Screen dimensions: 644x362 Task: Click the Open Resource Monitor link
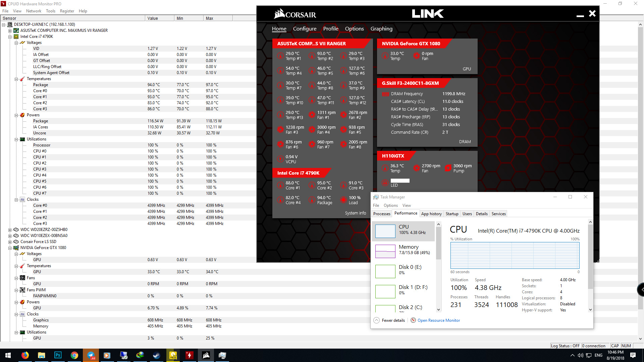click(439, 320)
